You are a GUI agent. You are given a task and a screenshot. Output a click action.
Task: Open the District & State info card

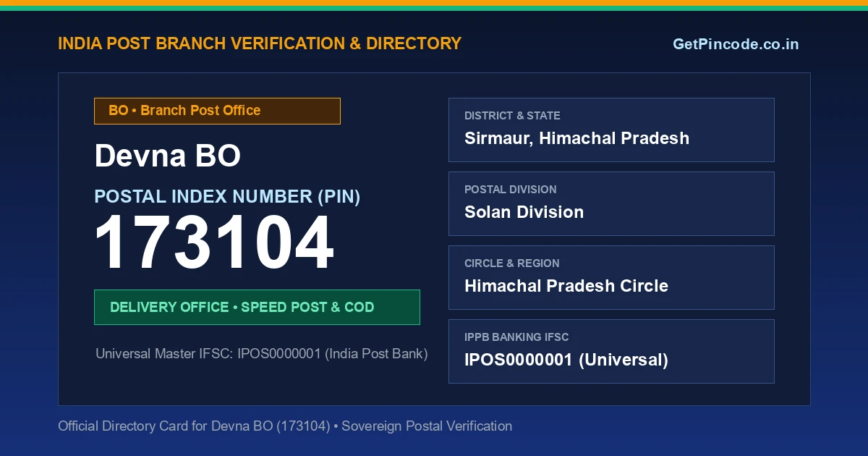point(611,130)
